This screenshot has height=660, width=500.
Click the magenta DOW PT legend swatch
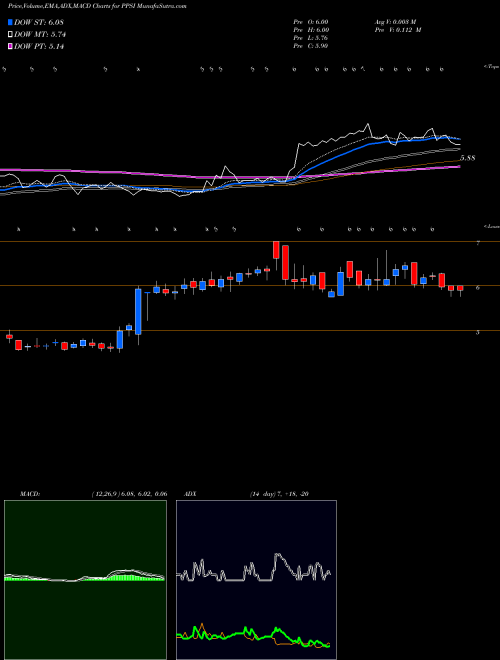click(10, 46)
